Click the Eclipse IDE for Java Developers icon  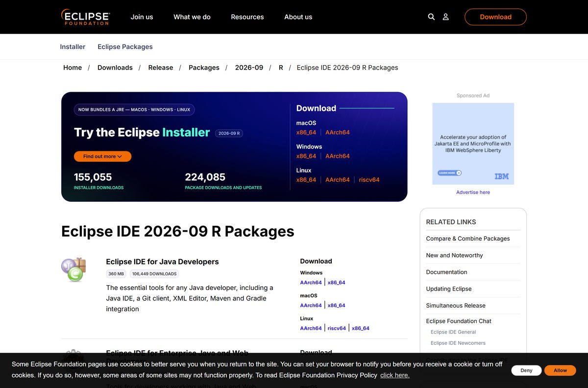pos(73,269)
